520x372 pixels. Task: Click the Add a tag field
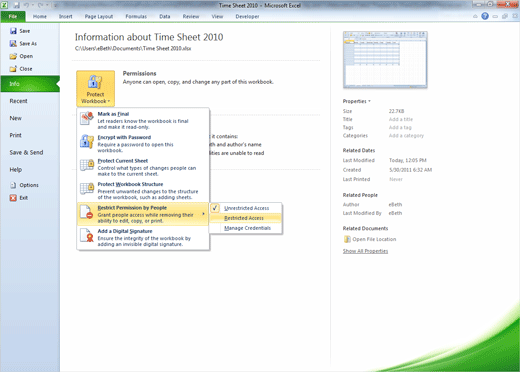click(400, 127)
